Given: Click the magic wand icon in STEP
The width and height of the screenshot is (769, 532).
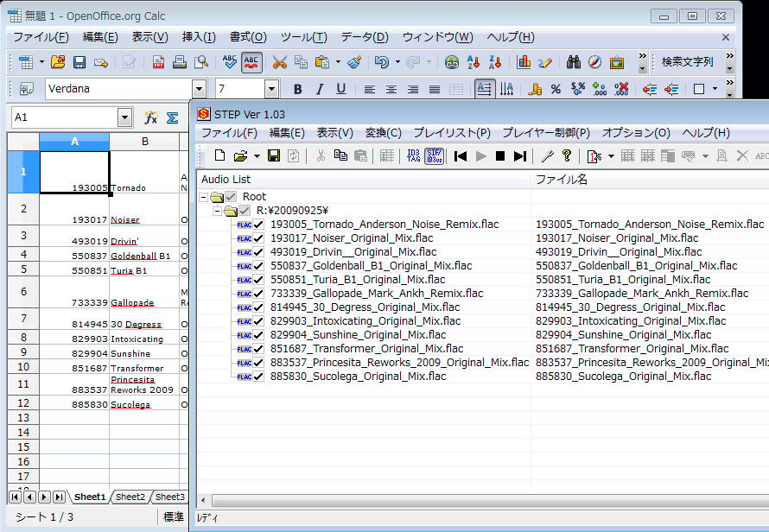Looking at the screenshot, I should (547, 156).
